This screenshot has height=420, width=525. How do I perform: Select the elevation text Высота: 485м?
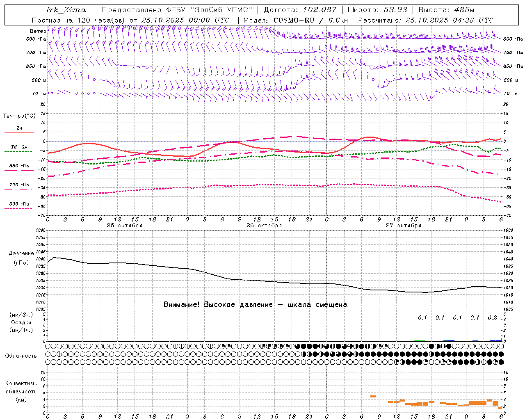click(x=446, y=10)
